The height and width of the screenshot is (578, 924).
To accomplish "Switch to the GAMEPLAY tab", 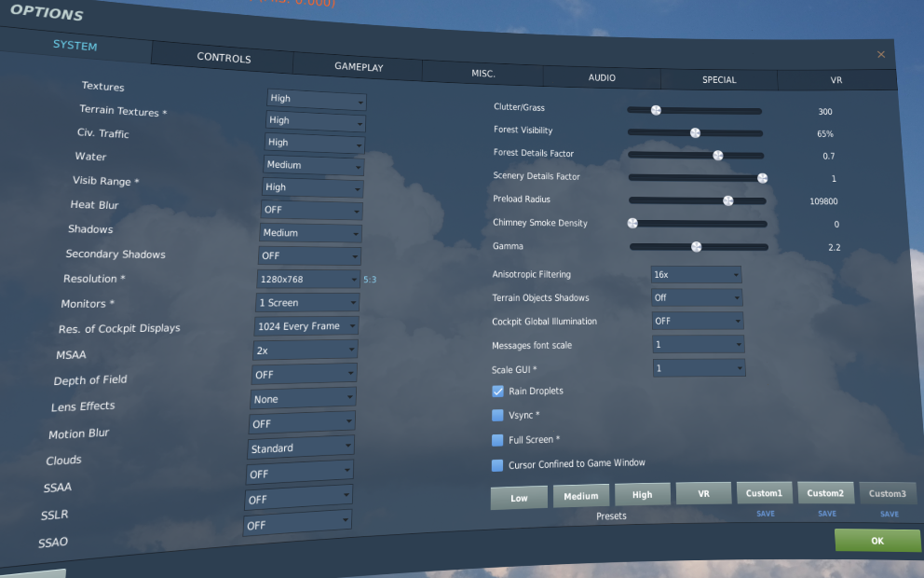I will [359, 66].
